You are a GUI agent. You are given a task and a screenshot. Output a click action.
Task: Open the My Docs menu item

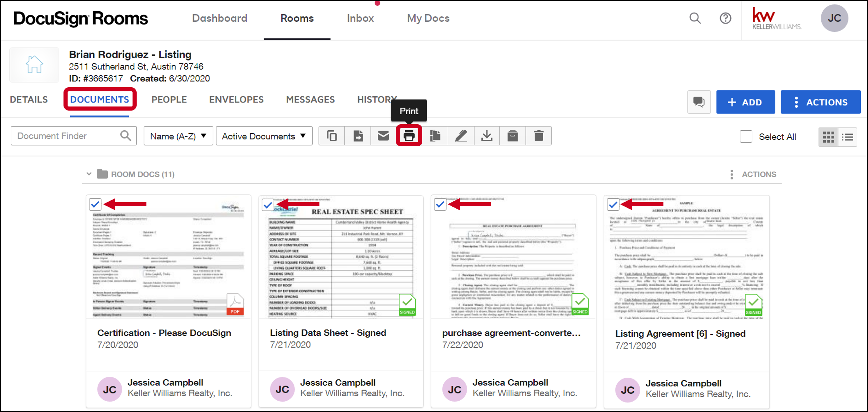tap(428, 18)
